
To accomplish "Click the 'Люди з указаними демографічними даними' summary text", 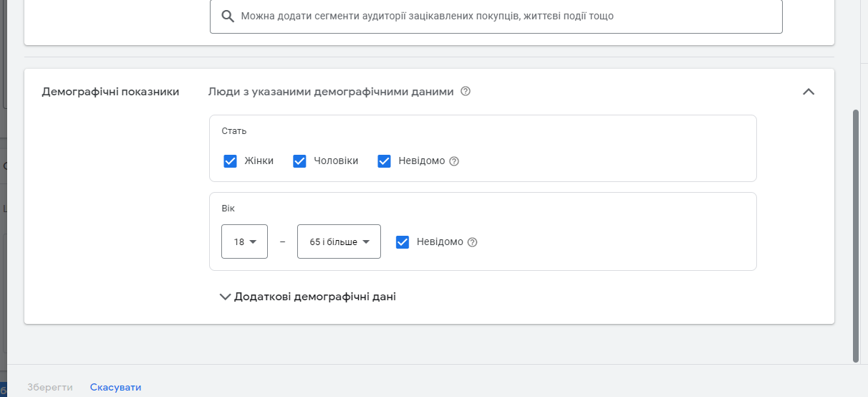I will click(331, 92).
